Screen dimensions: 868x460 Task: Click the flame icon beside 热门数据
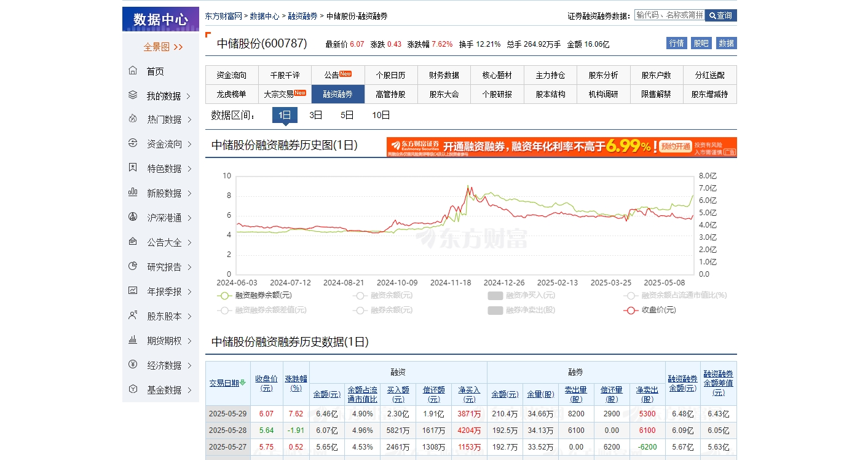133,119
